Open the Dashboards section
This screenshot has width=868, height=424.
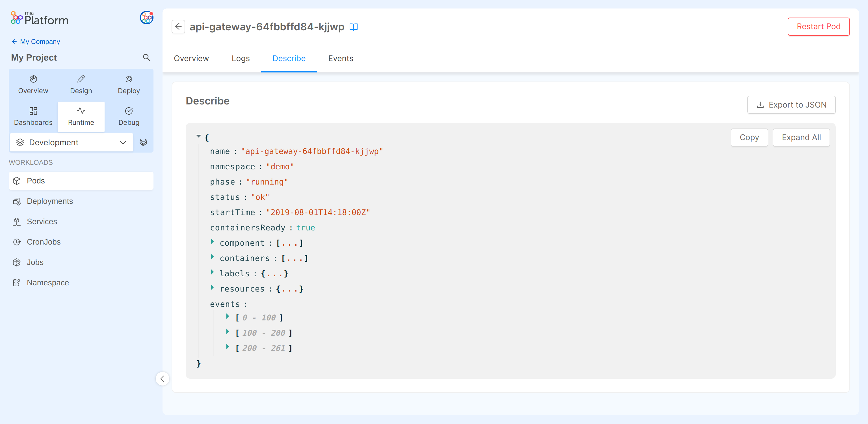[x=33, y=116]
